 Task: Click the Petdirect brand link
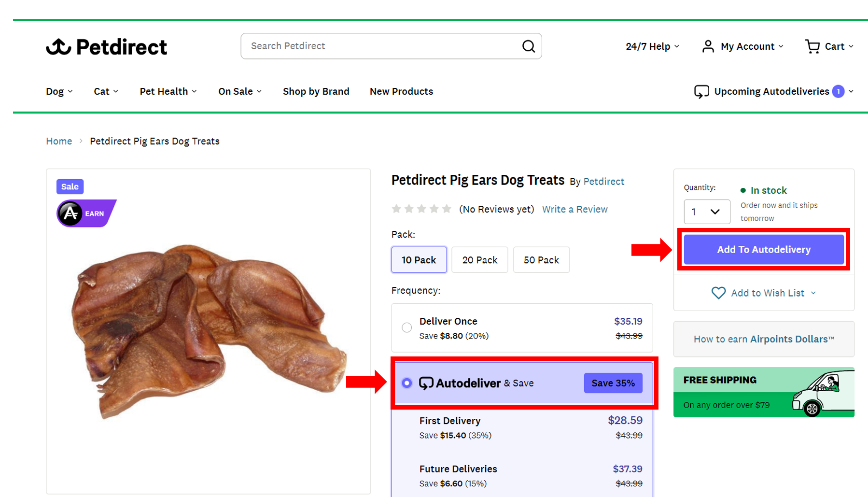[x=603, y=181]
